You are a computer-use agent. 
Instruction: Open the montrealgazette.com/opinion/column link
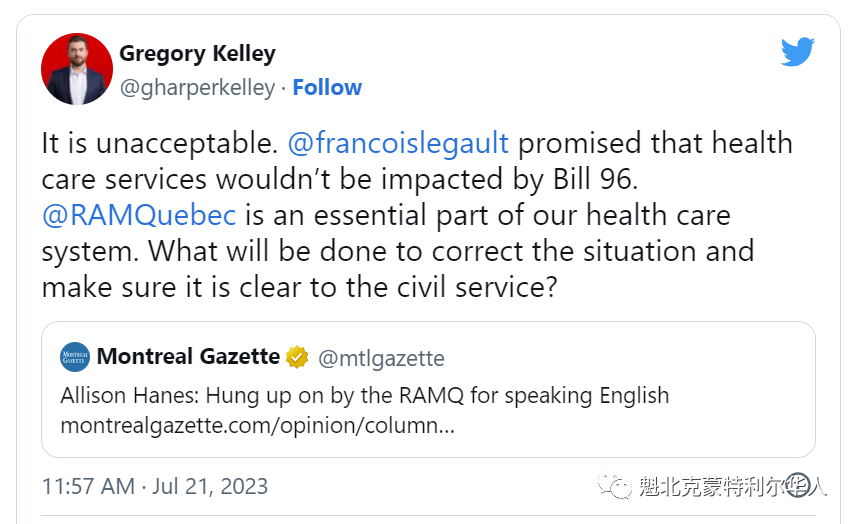tap(257, 425)
